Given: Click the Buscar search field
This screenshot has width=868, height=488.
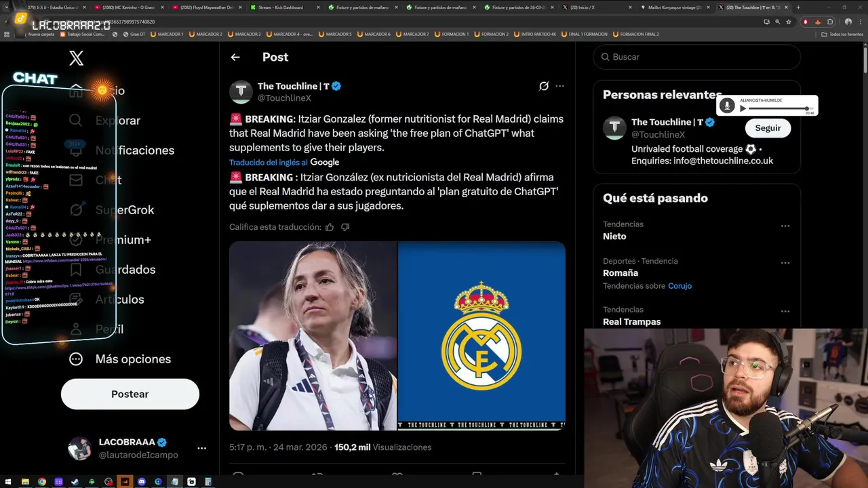Looking at the screenshot, I should click(x=697, y=57).
